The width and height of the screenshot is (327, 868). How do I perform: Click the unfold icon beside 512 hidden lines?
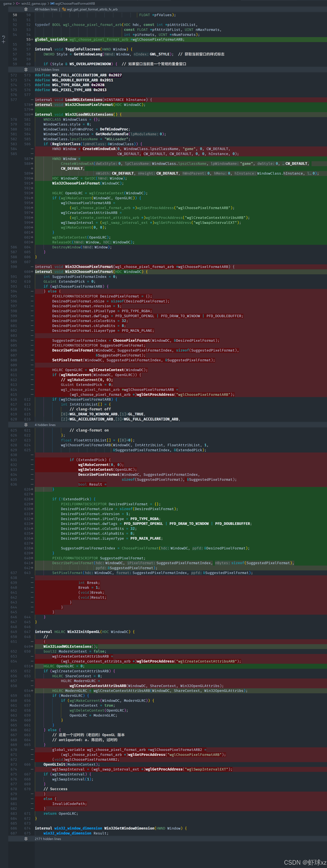[x=26, y=70]
